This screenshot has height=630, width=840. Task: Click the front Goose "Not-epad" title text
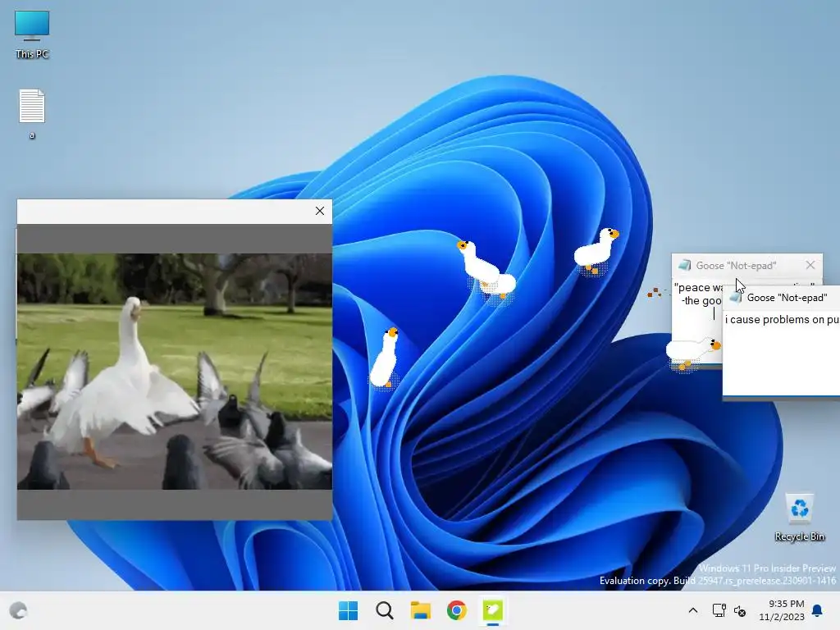click(787, 298)
